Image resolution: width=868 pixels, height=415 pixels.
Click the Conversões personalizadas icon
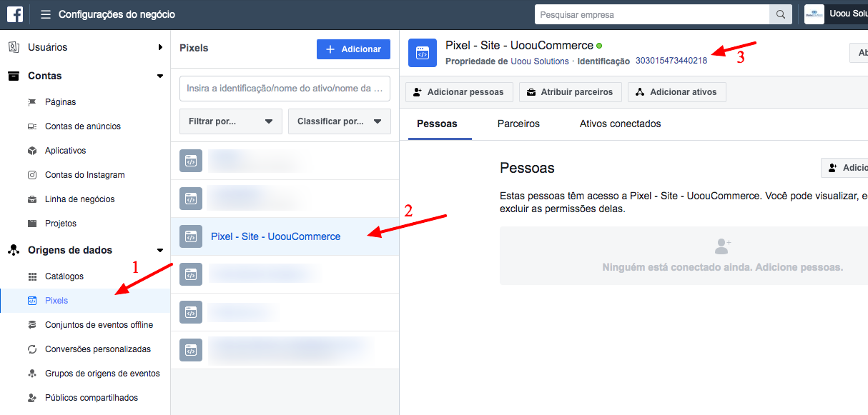tap(31, 349)
